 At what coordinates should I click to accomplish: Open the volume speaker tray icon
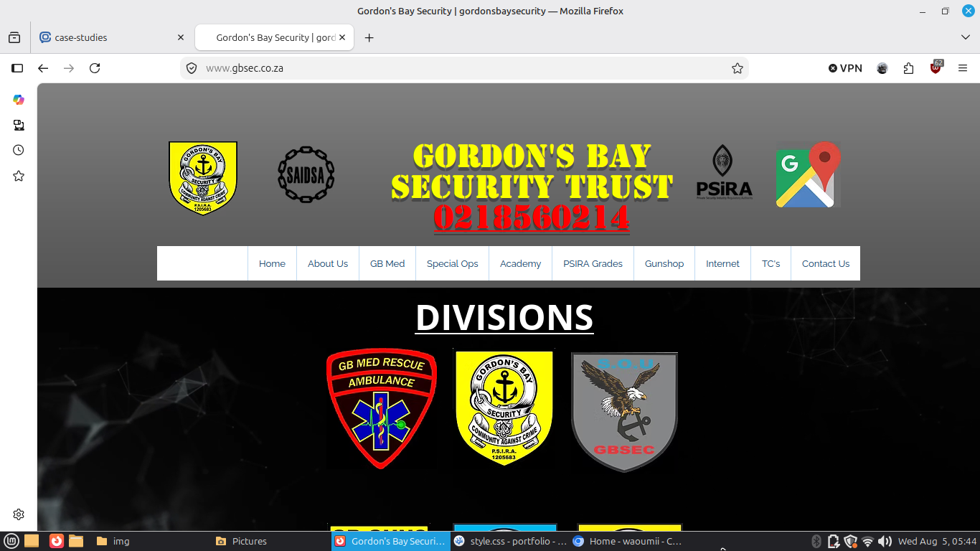coord(885,542)
